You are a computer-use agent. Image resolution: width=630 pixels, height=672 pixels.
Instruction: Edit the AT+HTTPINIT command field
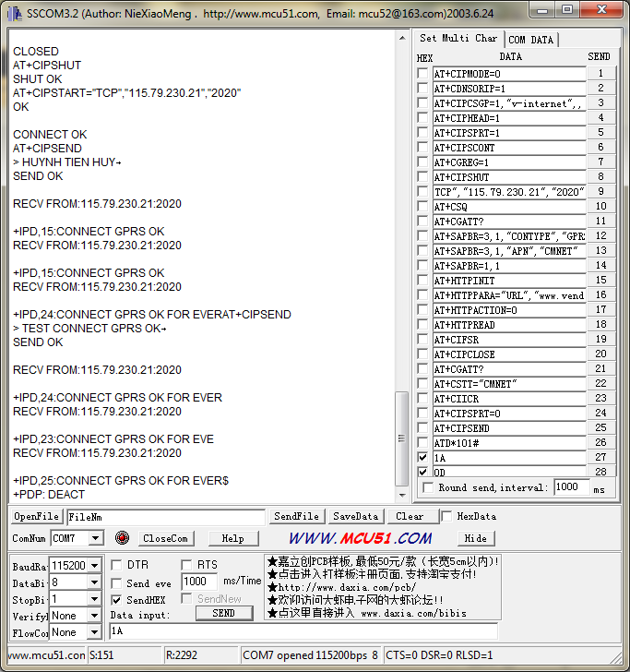point(509,281)
